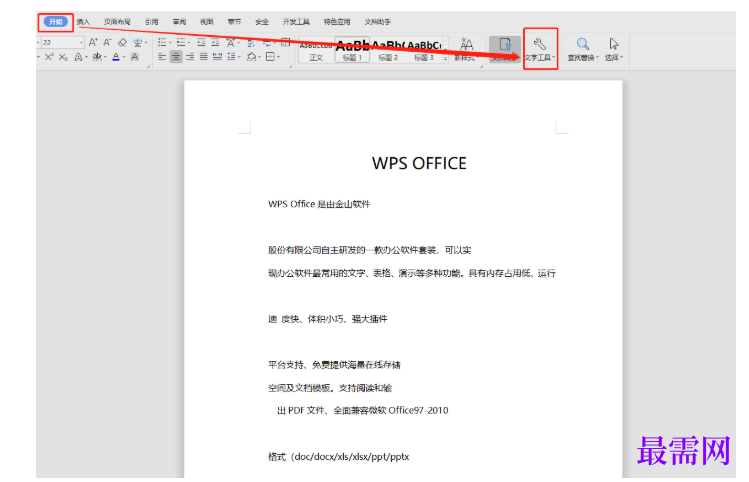Insert a bulleted list

[x=162, y=43]
